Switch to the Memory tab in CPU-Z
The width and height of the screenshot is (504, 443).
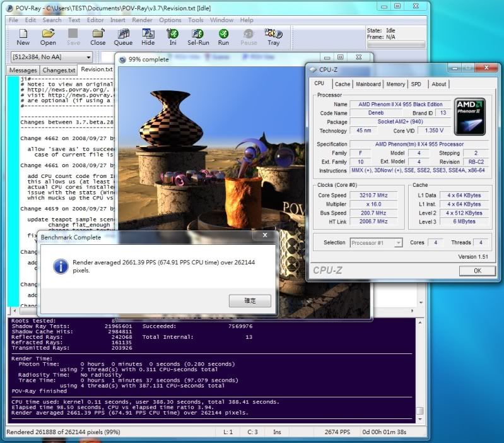(396, 84)
